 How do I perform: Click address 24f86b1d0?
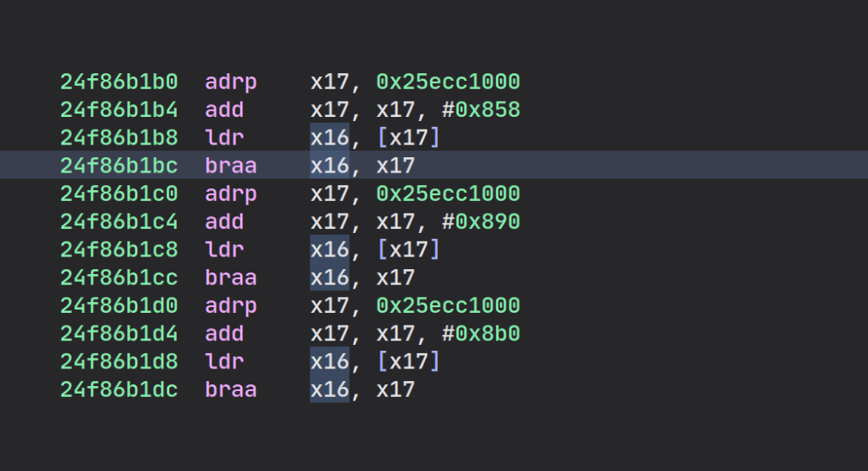tap(119, 305)
